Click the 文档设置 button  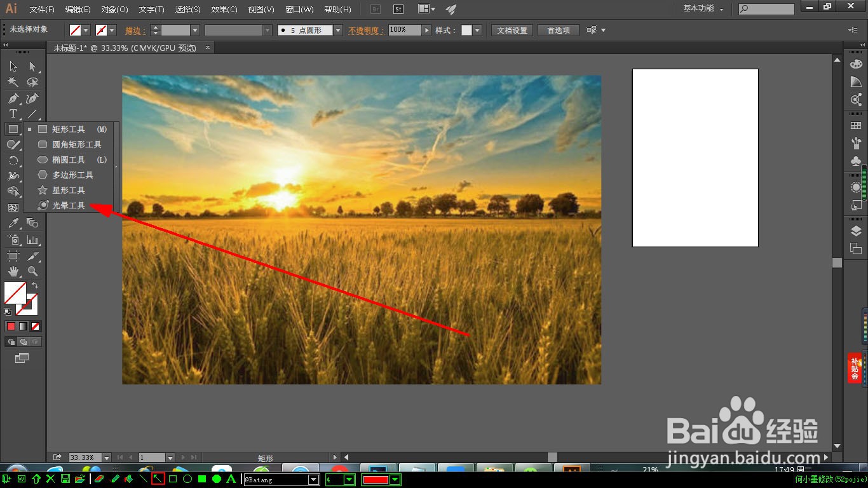(x=512, y=30)
